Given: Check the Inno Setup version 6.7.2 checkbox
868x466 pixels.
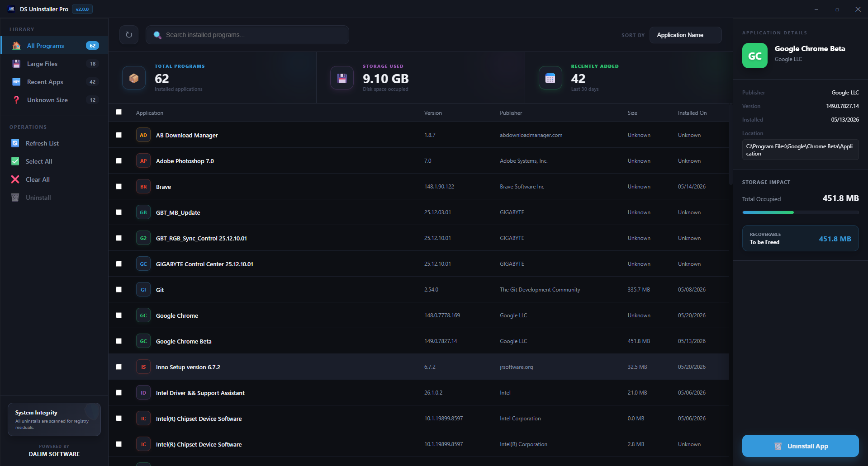Looking at the screenshot, I should [x=119, y=367].
